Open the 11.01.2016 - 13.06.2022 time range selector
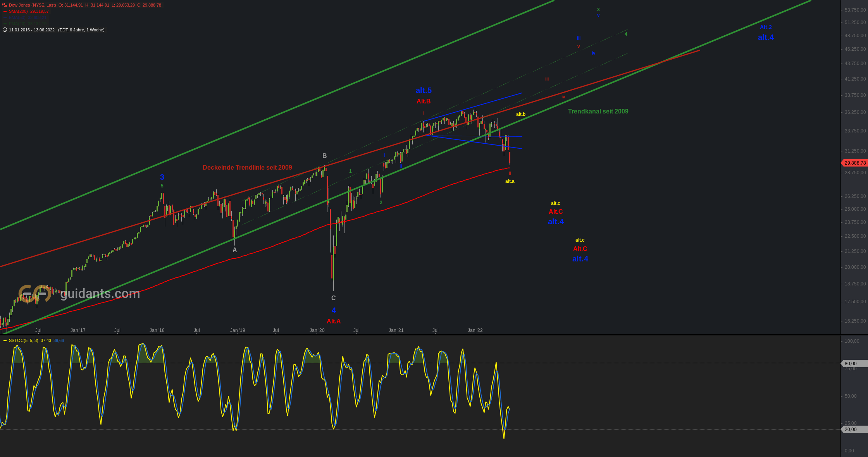Viewport: 868px width, 457px height. (32, 30)
